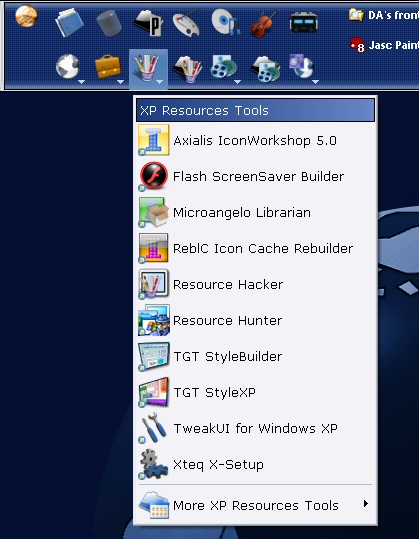419x539 pixels.
Task: Launch Xteq X-Setup
Action: [x=255, y=464]
